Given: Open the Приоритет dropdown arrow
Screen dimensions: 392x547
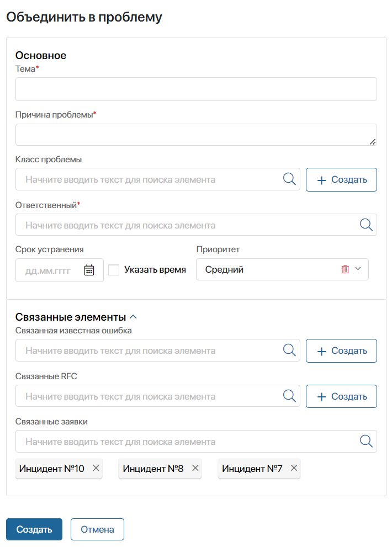Looking at the screenshot, I should point(358,269).
